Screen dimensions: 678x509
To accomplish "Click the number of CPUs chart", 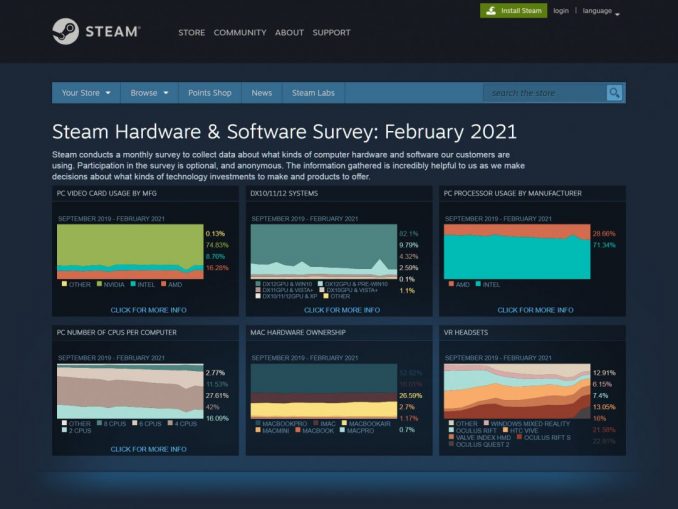I will pos(130,391).
